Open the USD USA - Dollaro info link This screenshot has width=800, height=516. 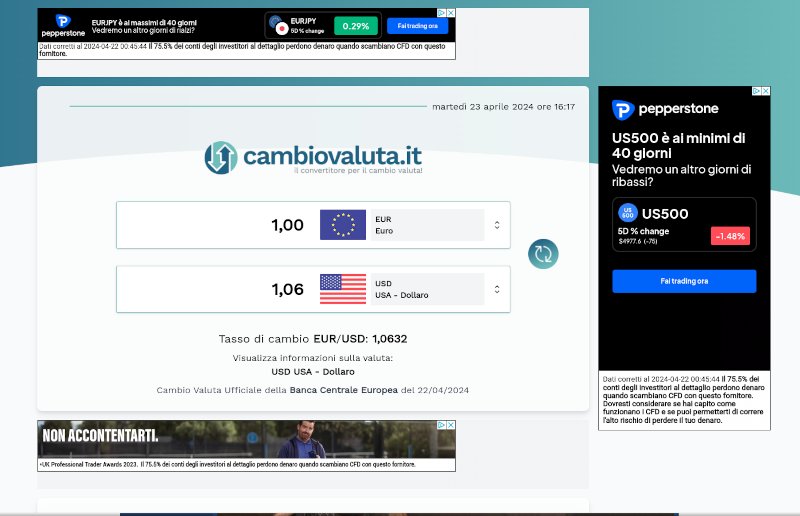[x=313, y=372]
